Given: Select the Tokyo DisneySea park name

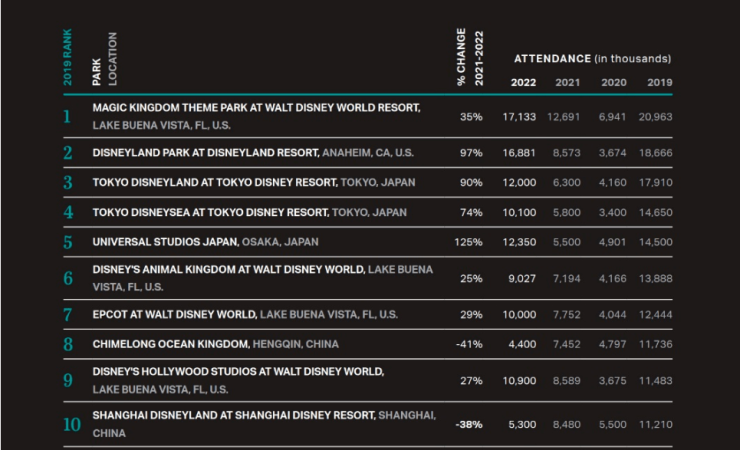Looking at the screenshot, I should click(x=213, y=213).
